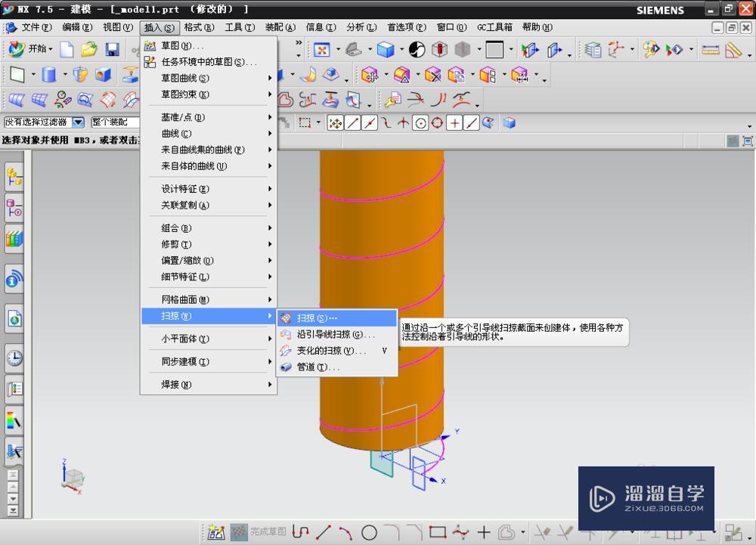Screen dimensions: 756x545
Task: Open the layer settings stacked-sheets icon
Action: click(x=593, y=49)
